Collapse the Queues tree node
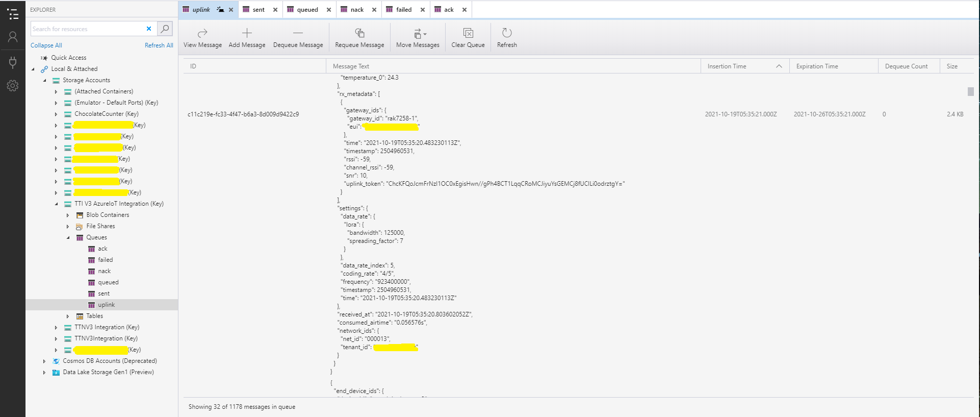 (68, 238)
